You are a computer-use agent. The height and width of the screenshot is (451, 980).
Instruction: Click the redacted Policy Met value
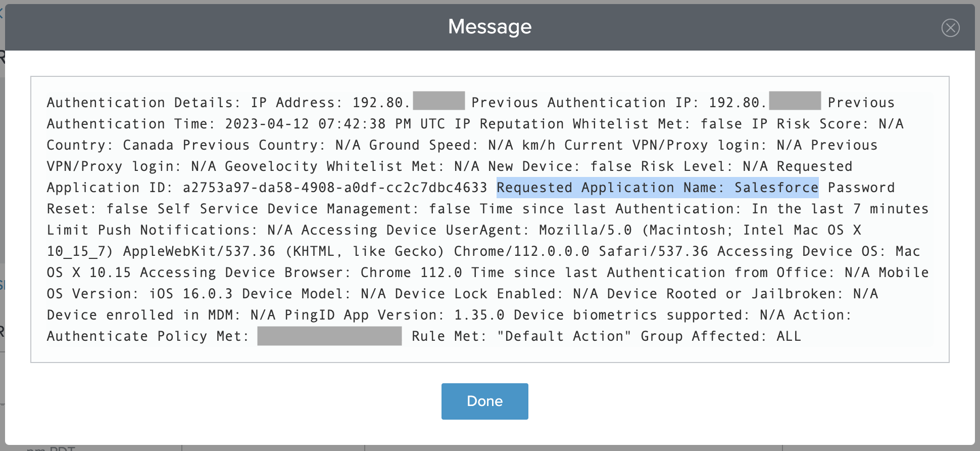[328, 336]
